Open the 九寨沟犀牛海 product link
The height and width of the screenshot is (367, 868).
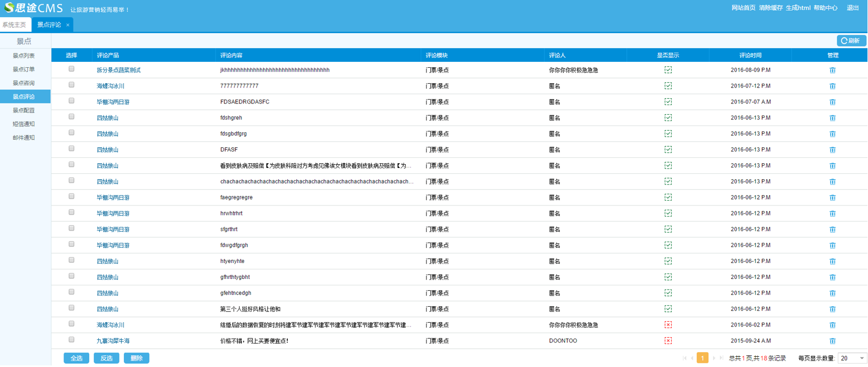point(113,341)
